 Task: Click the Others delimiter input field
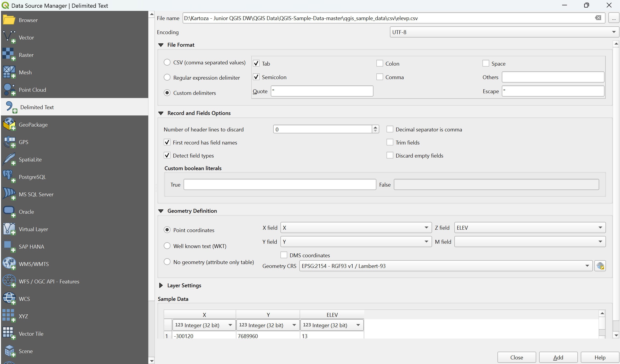pyautogui.click(x=553, y=77)
